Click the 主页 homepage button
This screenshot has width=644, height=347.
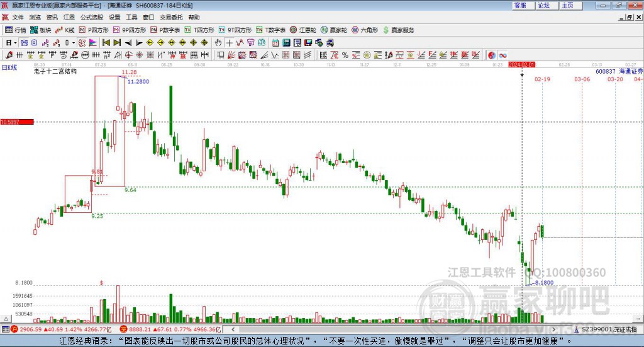tap(570, 5)
